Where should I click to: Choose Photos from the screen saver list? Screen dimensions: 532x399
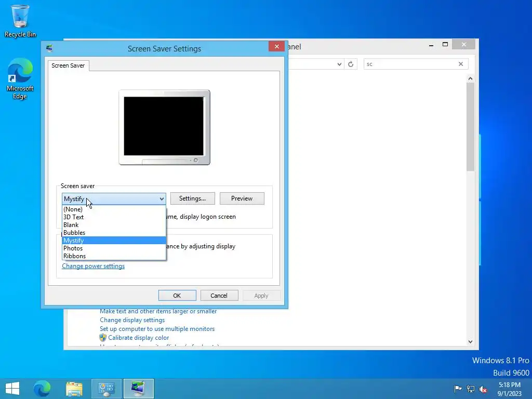114,248
